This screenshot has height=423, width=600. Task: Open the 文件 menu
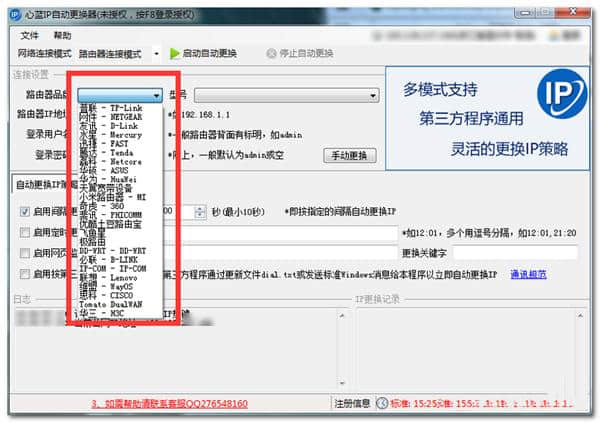(29, 36)
